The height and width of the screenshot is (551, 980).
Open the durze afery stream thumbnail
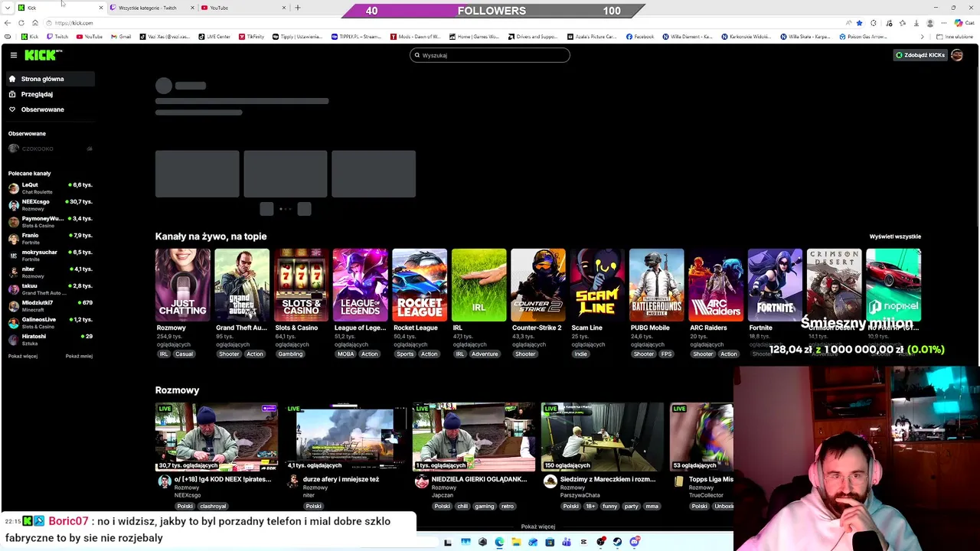coord(345,437)
